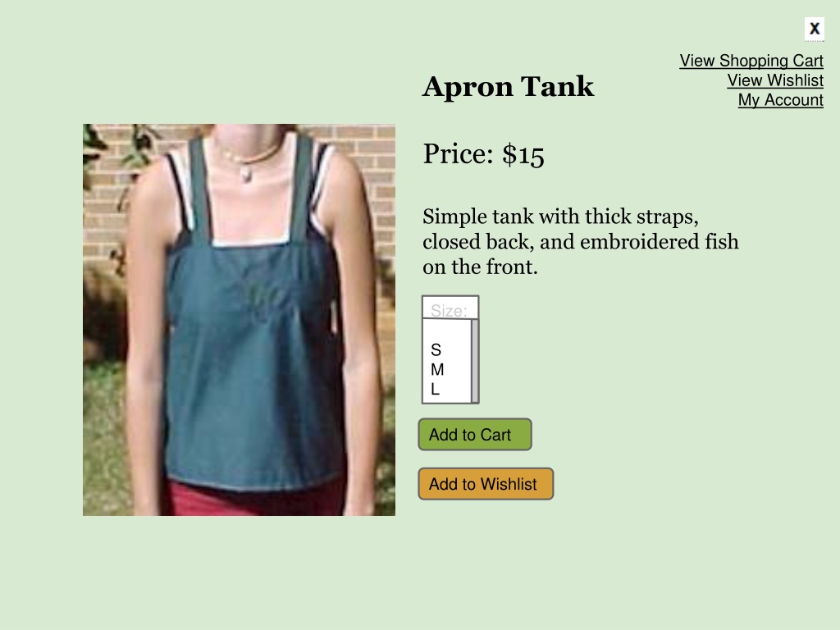Open the View Shopping Cart link

pos(751,61)
